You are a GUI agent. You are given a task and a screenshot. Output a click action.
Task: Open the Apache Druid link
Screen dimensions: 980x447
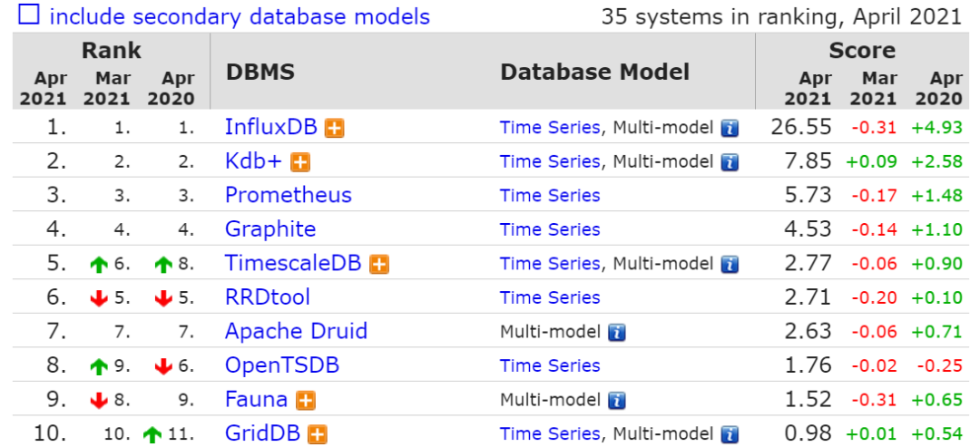click(x=296, y=332)
